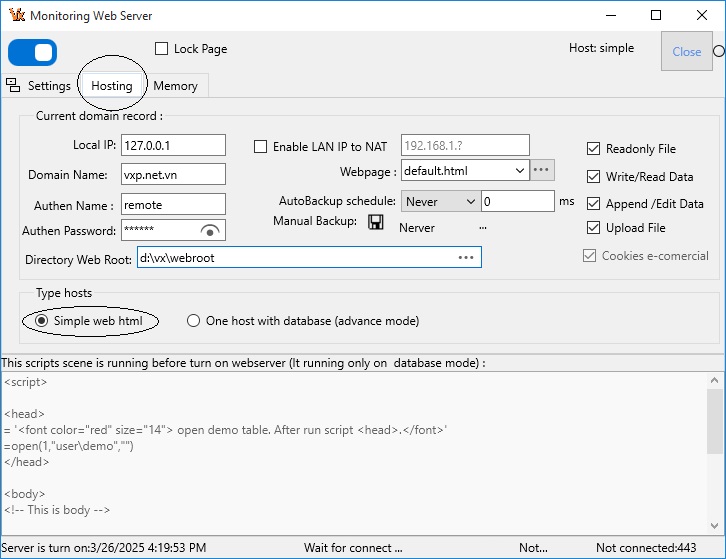Switch to the Settings tab
Viewport: 726px width, 559px height.
click(49, 86)
